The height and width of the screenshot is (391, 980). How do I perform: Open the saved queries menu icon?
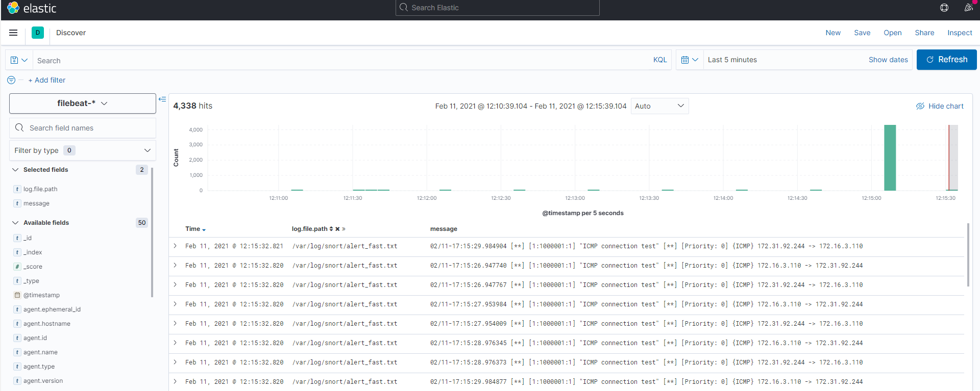point(19,60)
